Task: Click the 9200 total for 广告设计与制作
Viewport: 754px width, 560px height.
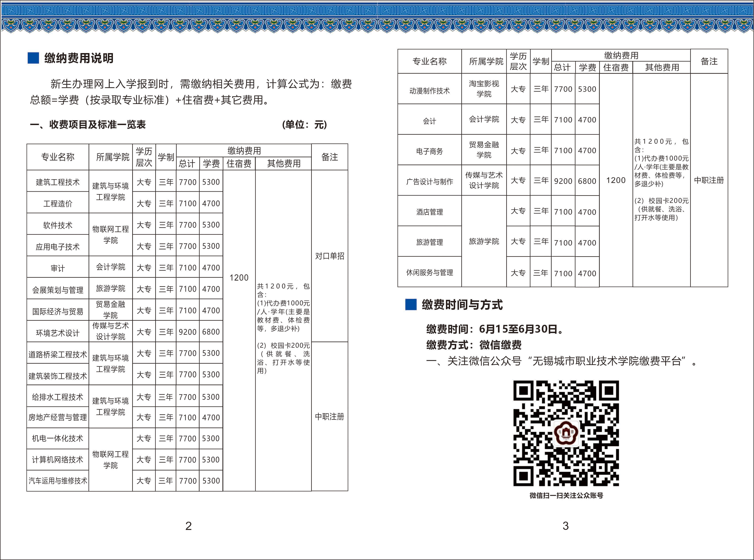Action: point(563,181)
